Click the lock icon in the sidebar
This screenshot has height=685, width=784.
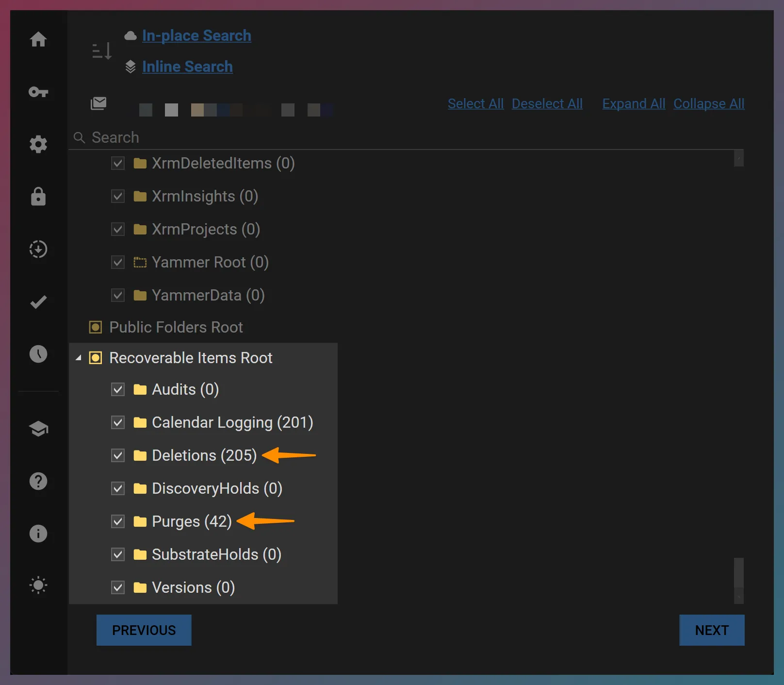pyautogui.click(x=38, y=197)
